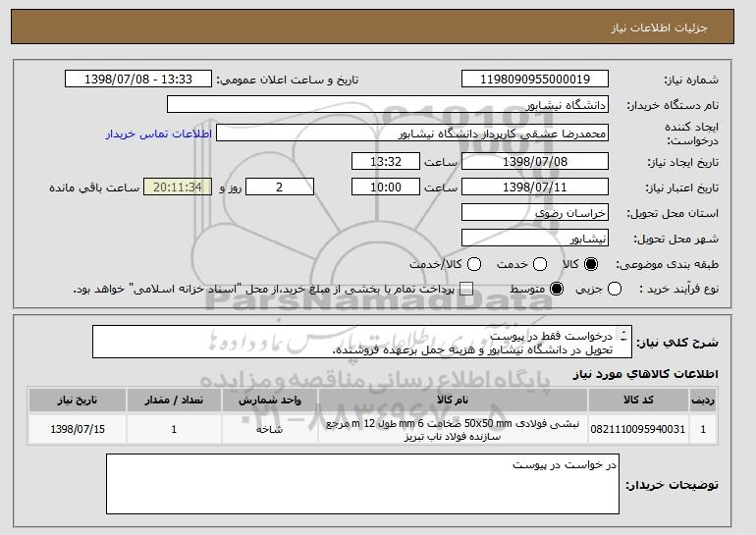756x535 pixels.
Task: Click the heading اطلاعات کالاهای مورد نیاز
Action: pos(645,374)
